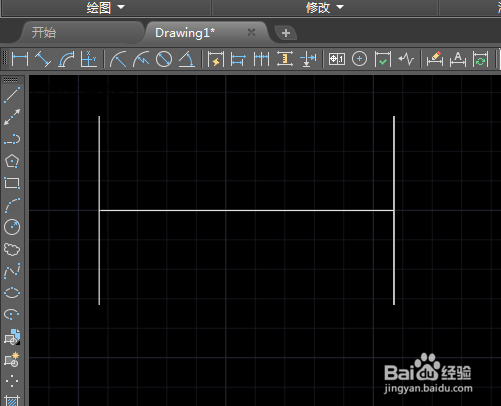The width and height of the screenshot is (501, 406).
Task: Select the Dimension Space tool
Action: pyautogui.click(x=285, y=59)
